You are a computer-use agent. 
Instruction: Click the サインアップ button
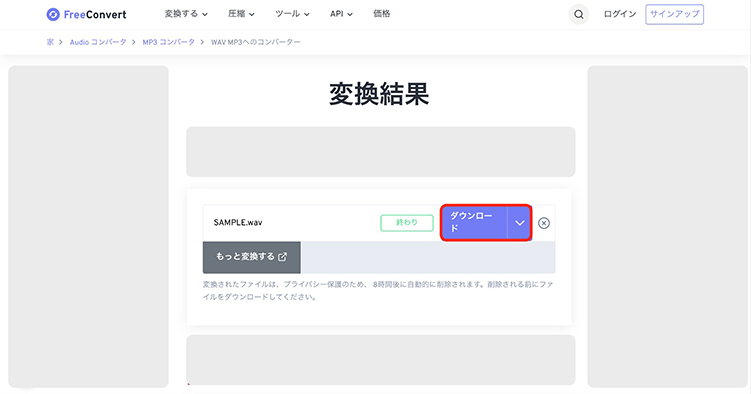click(674, 14)
